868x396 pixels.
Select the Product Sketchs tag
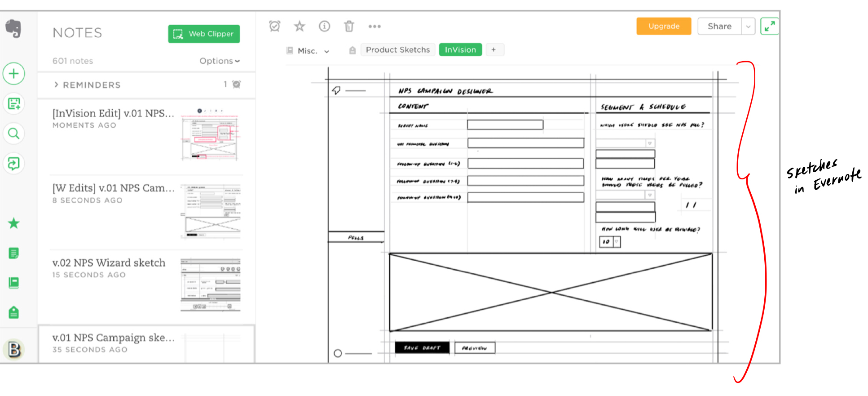click(397, 50)
